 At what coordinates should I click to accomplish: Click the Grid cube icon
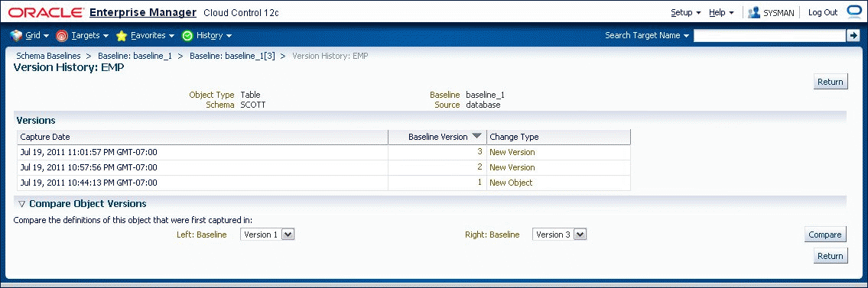pyautogui.click(x=17, y=35)
